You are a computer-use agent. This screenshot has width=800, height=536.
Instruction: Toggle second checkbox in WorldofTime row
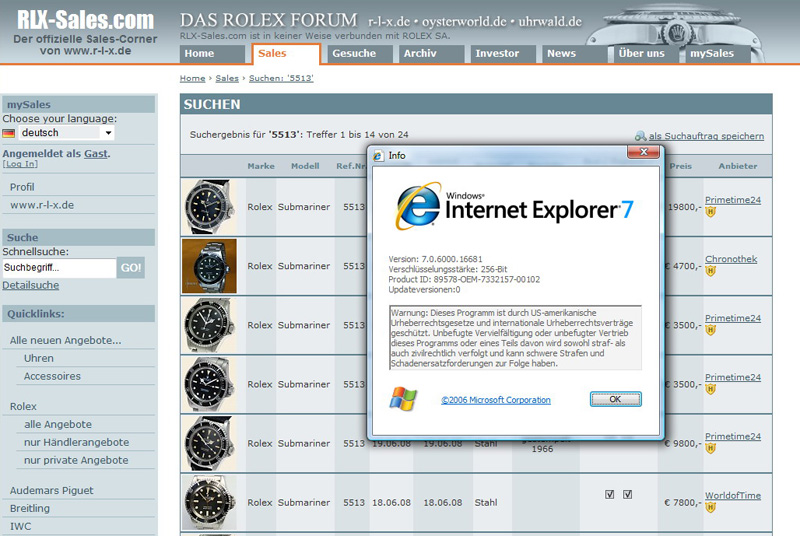(628, 494)
